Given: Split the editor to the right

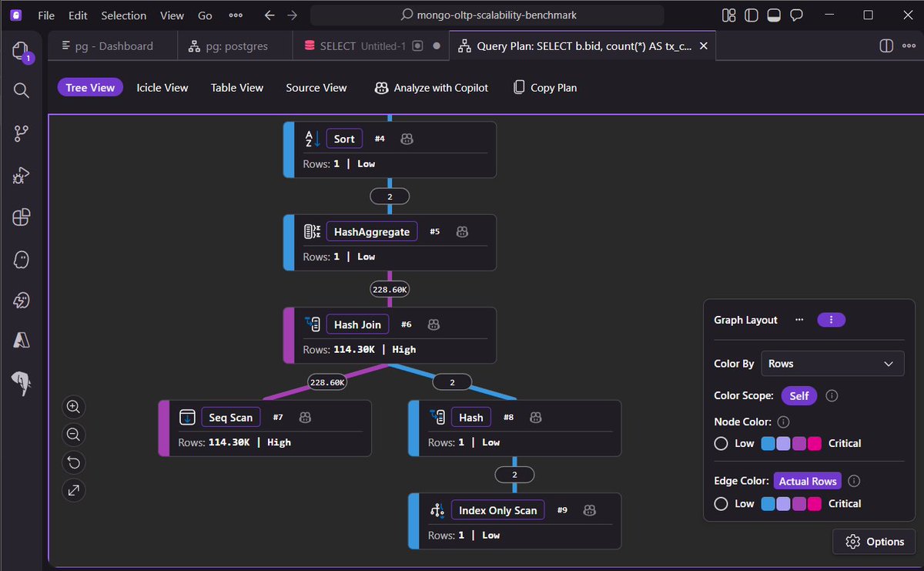Looking at the screenshot, I should point(885,46).
